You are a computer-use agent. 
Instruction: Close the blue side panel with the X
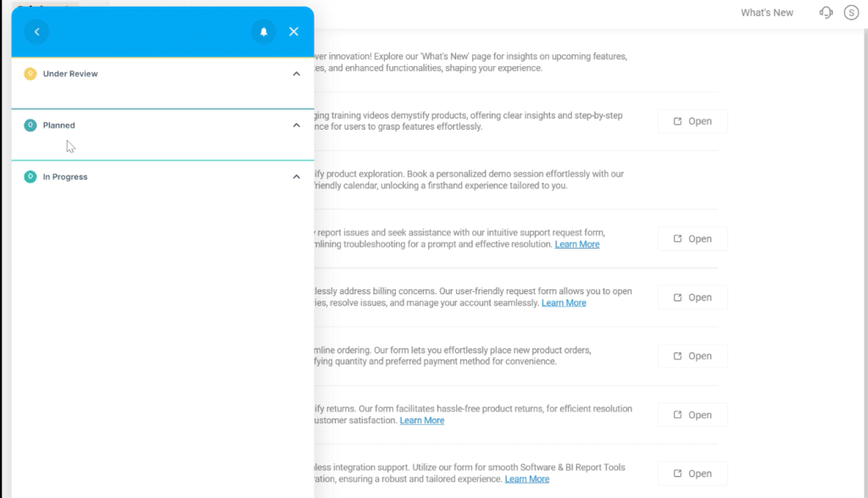click(x=293, y=31)
